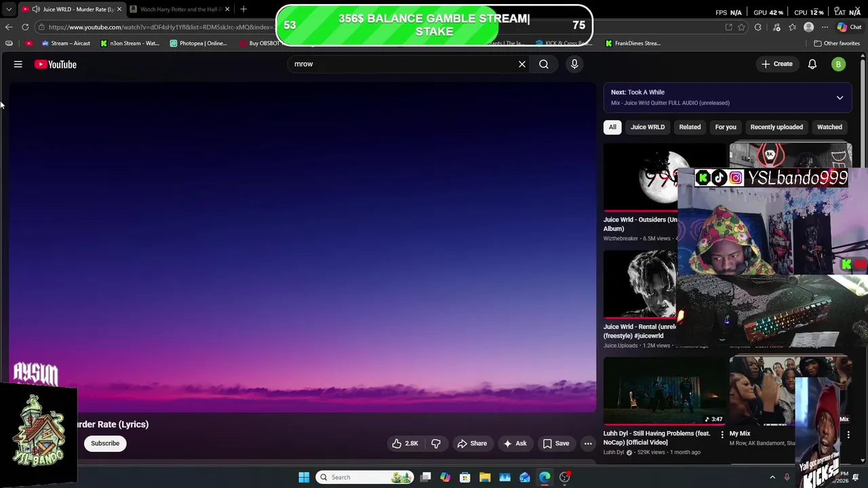Run search with magnifier button
This screenshot has width=868, height=488.
point(544,64)
